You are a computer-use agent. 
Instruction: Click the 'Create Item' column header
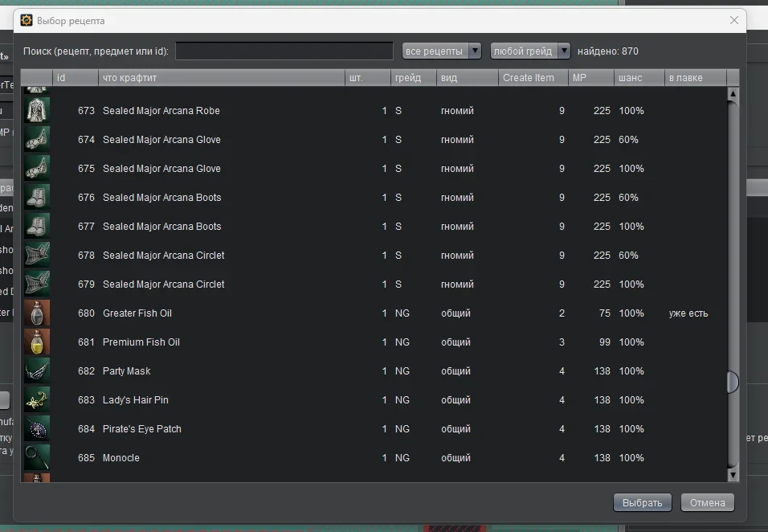coord(533,78)
